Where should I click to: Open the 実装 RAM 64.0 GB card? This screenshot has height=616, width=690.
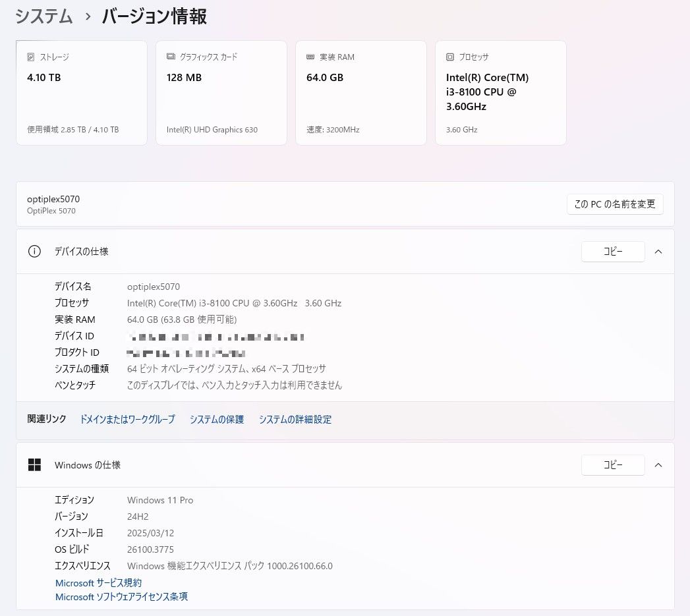point(361,93)
